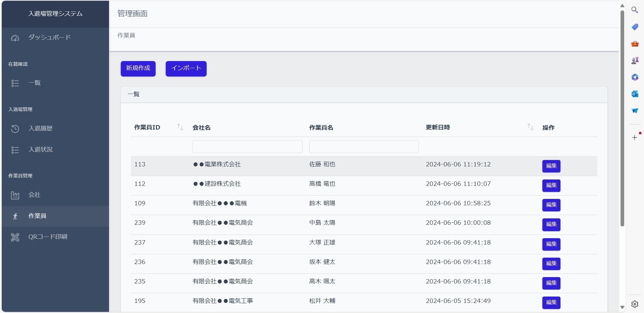Click the scrollbar up arrow
644x313 pixels.
tap(622, 5)
